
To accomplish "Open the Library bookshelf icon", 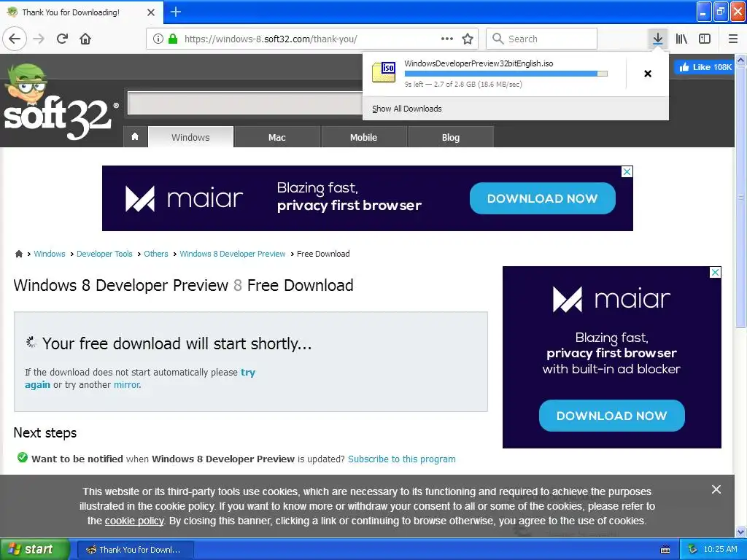I will pos(681,39).
